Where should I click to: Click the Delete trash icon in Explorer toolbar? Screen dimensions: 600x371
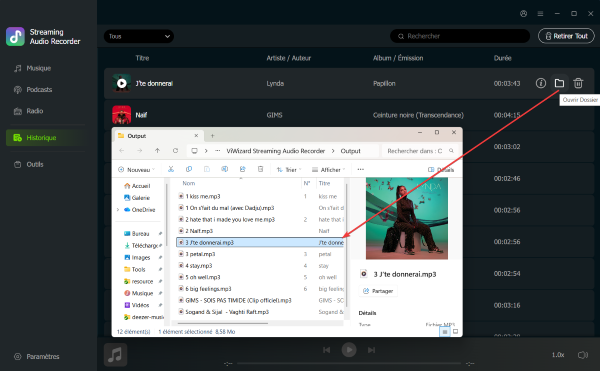coord(261,169)
